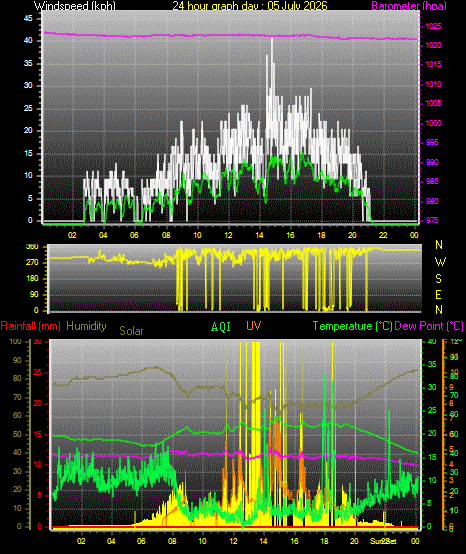Viewport: 466px width, 554px height.
Task: Click the Dew Point (°C) legend label
Action: [429, 326]
